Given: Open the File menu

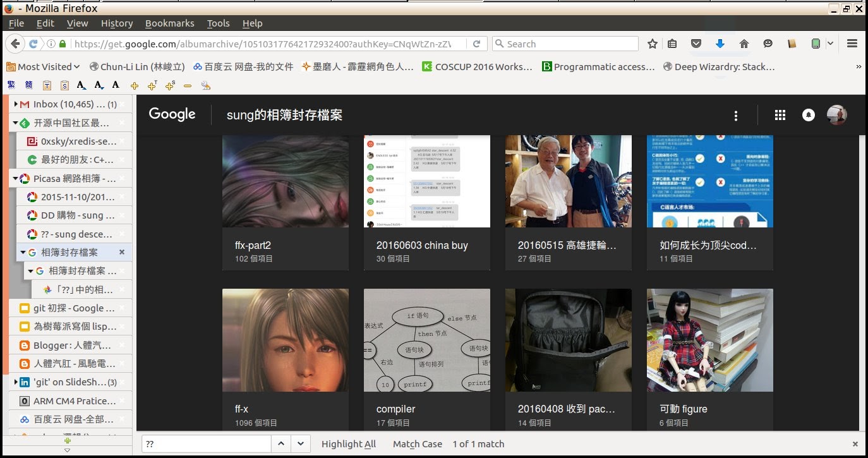Looking at the screenshot, I should [16, 23].
